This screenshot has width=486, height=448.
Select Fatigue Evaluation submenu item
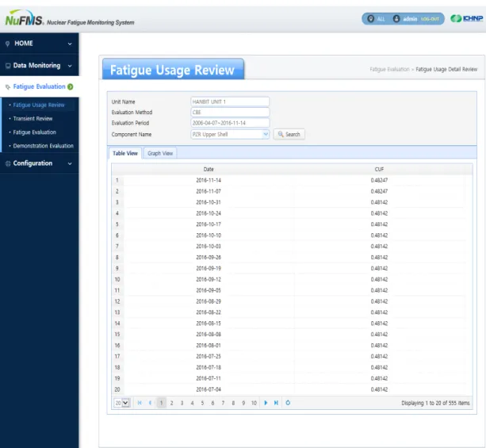click(35, 132)
